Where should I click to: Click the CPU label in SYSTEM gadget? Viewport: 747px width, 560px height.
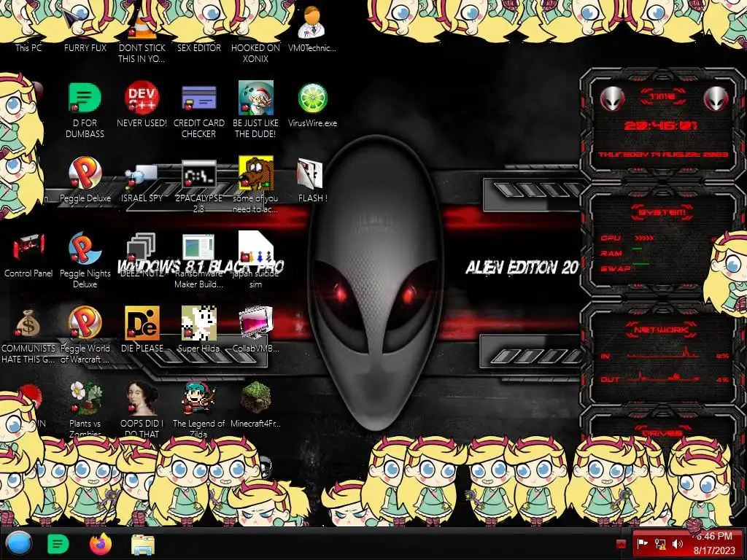[x=611, y=238]
